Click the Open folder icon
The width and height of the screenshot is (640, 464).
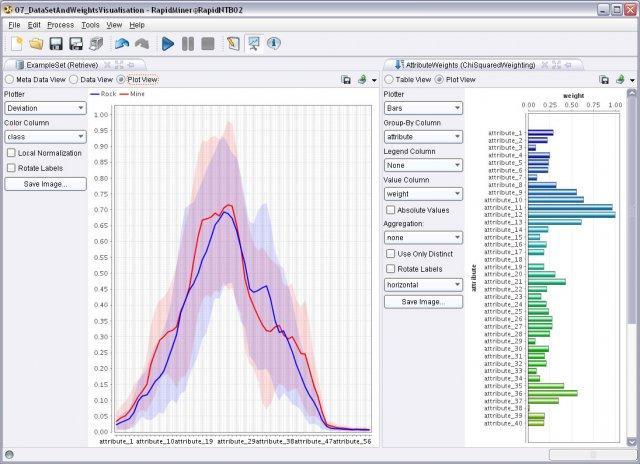click(x=36, y=44)
